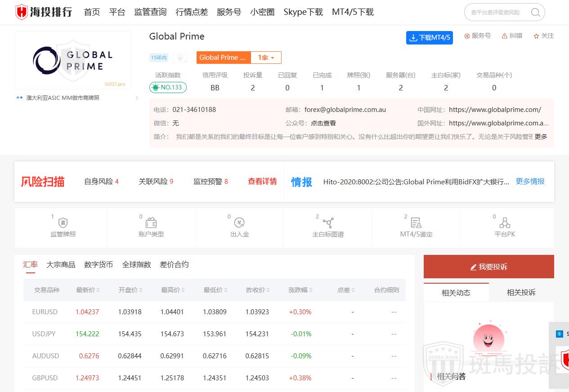Open the 平台PK comparison icon
The image size is (569, 392).
pyautogui.click(x=505, y=223)
